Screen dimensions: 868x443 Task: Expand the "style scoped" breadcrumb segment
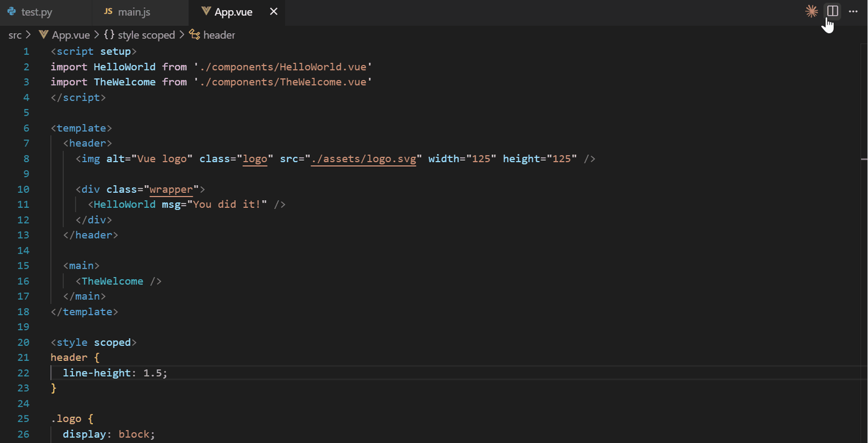pos(146,35)
